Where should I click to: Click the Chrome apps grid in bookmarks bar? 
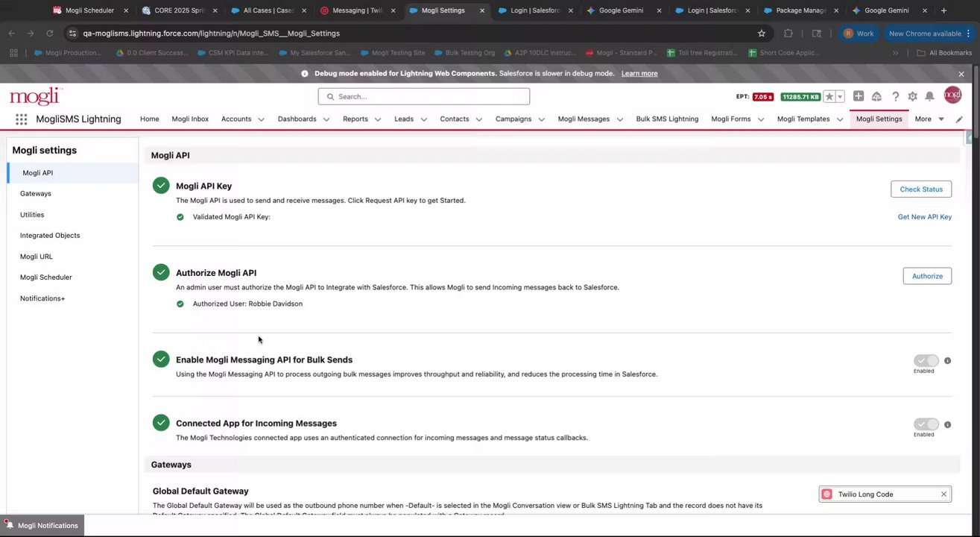(x=13, y=53)
